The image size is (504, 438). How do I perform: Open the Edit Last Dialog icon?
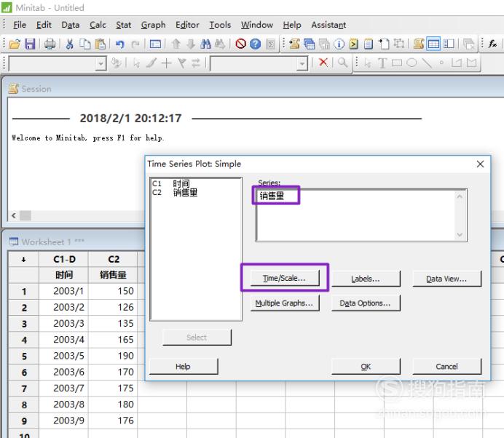(x=156, y=44)
